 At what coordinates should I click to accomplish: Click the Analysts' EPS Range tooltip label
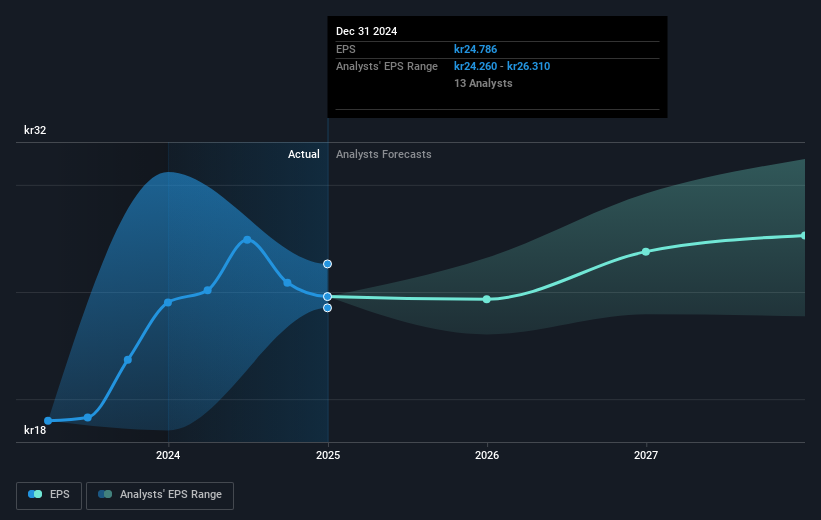(387, 67)
